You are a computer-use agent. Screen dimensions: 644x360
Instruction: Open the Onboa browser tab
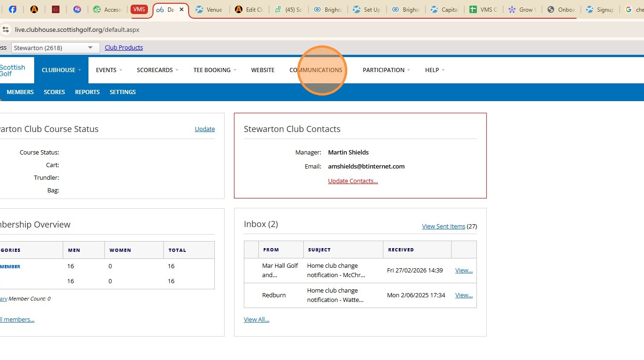point(562,9)
